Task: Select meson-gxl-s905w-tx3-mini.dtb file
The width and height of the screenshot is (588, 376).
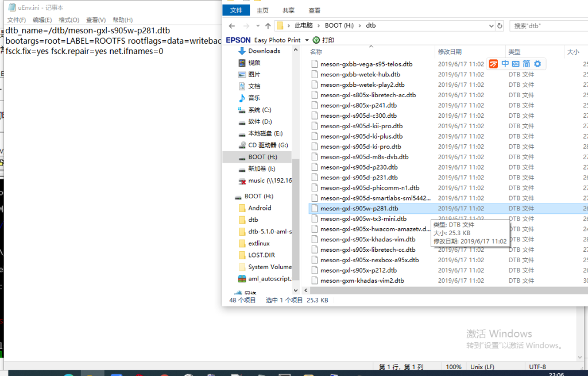Action: (363, 218)
